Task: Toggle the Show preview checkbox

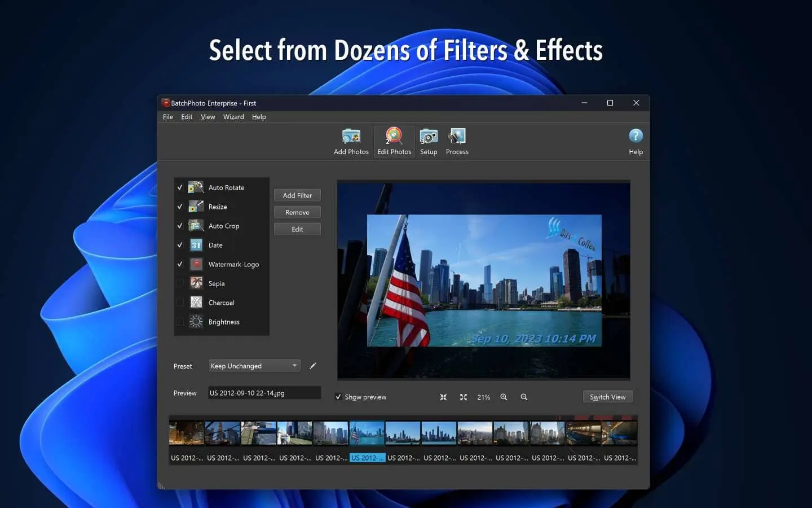Action: pyautogui.click(x=338, y=397)
